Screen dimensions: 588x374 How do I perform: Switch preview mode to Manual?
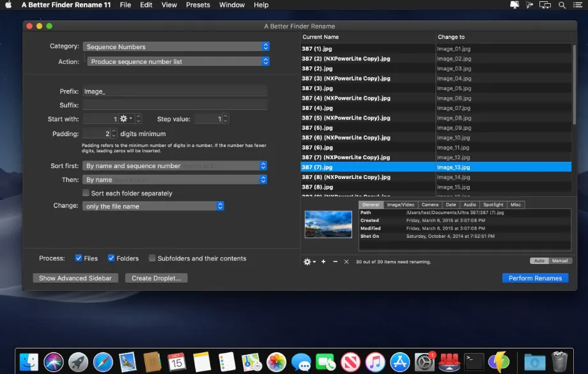click(x=560, y=261)
